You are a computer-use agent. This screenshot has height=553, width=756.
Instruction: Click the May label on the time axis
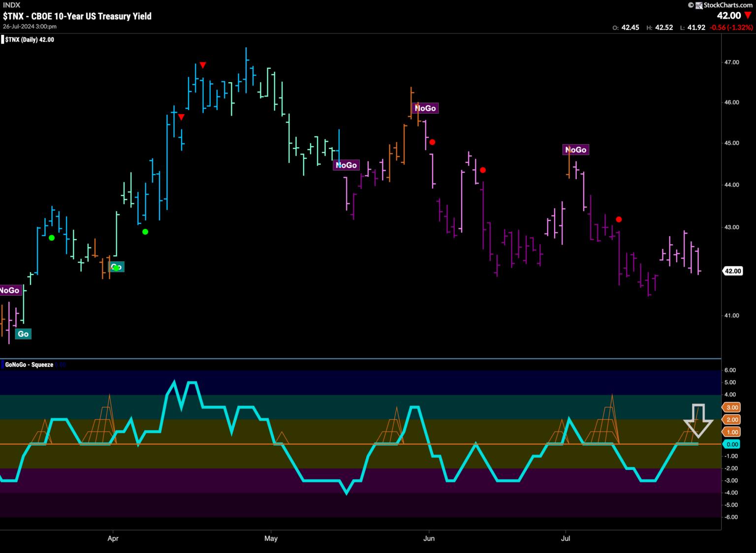click(271, 538)
